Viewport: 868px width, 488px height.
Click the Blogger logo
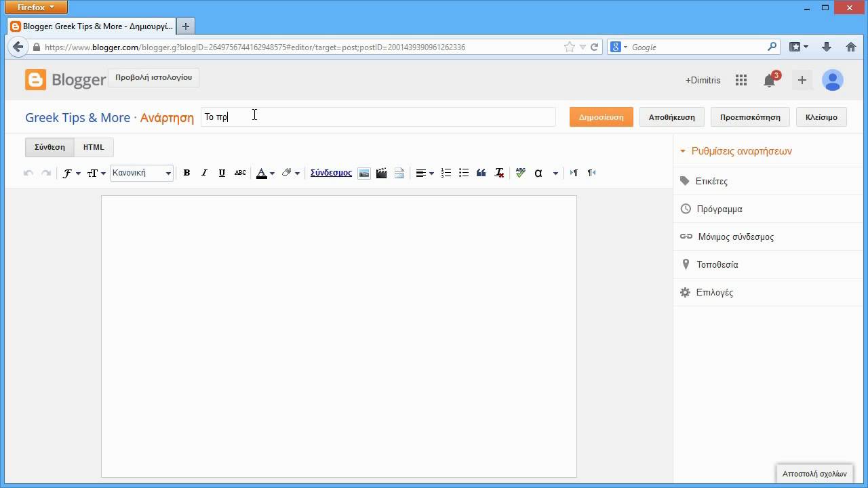tap(66, 79)
